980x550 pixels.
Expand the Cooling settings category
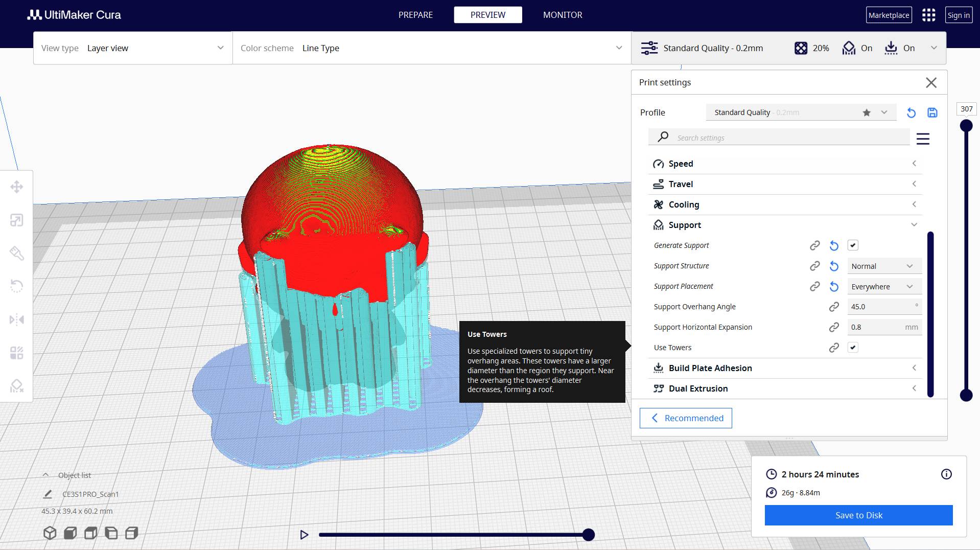point(785,204)
